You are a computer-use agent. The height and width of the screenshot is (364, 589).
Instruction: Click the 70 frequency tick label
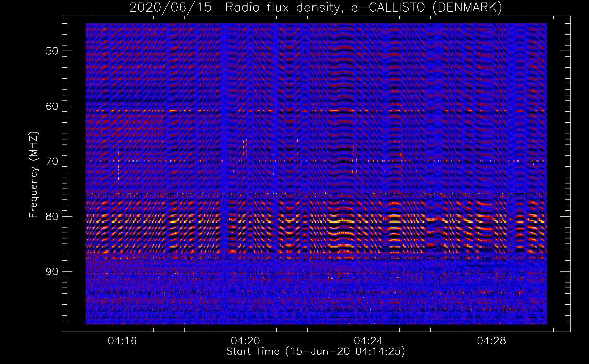(x=52, y=161)
